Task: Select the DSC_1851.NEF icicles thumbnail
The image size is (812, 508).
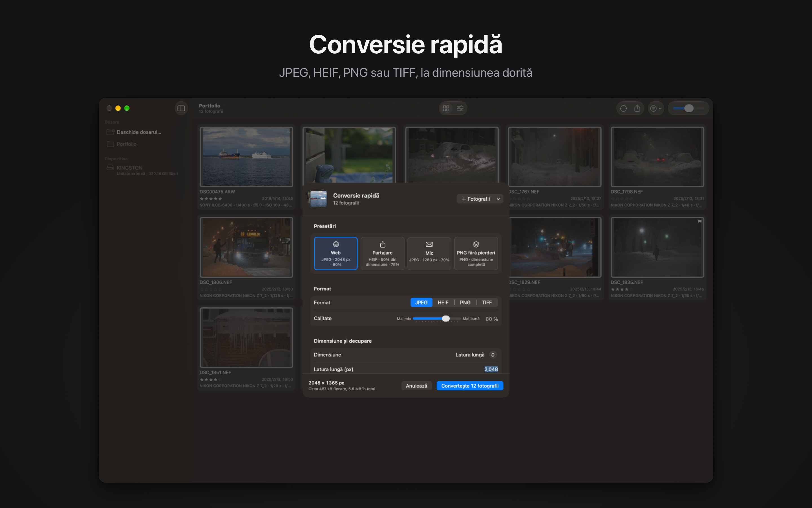Action: pos(246,337)
